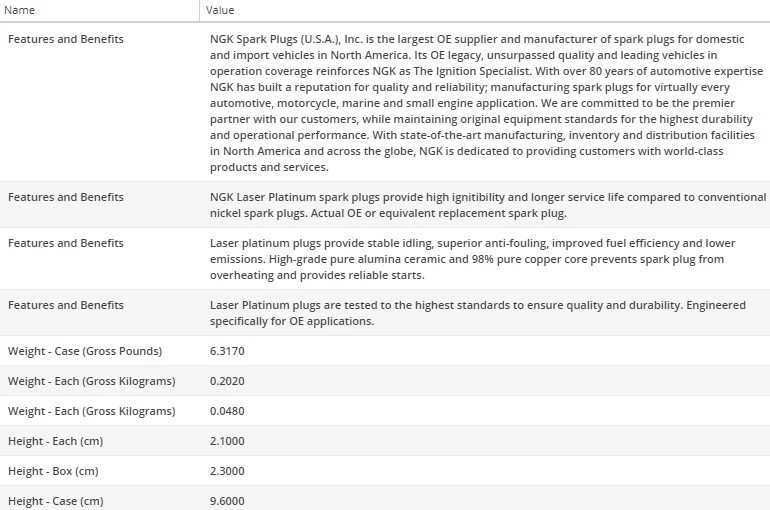Viewport: 770px width, 510px height.
Task: Click the text about plugs tested to highest standards
Action: click(x=480, y=313)
